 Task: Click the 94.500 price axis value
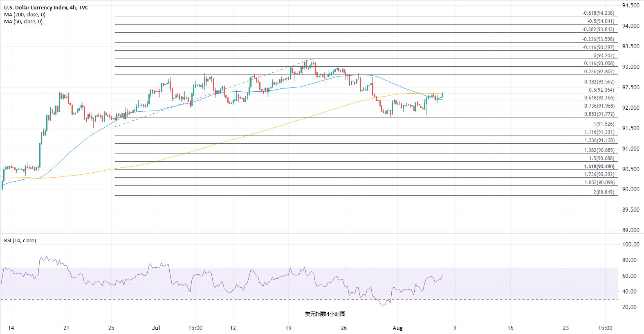pyautogui.click(x=631, y=5)
